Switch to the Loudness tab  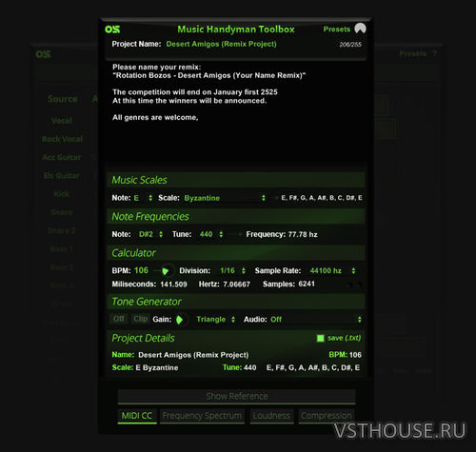point(271,416)
